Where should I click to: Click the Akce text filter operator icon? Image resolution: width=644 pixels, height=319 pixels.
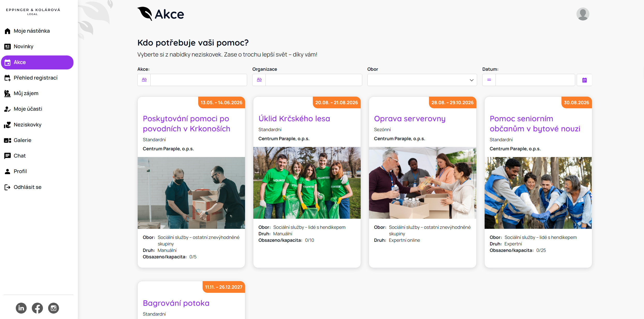click(x=144, y=80)
